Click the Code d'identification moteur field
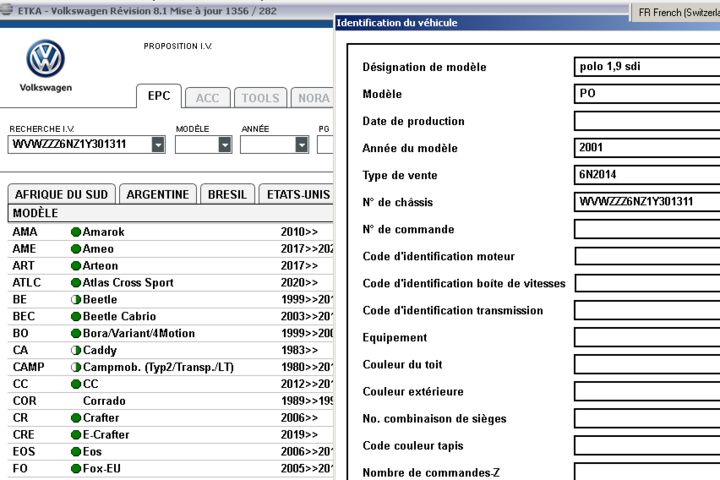 (x=647, y=256)
